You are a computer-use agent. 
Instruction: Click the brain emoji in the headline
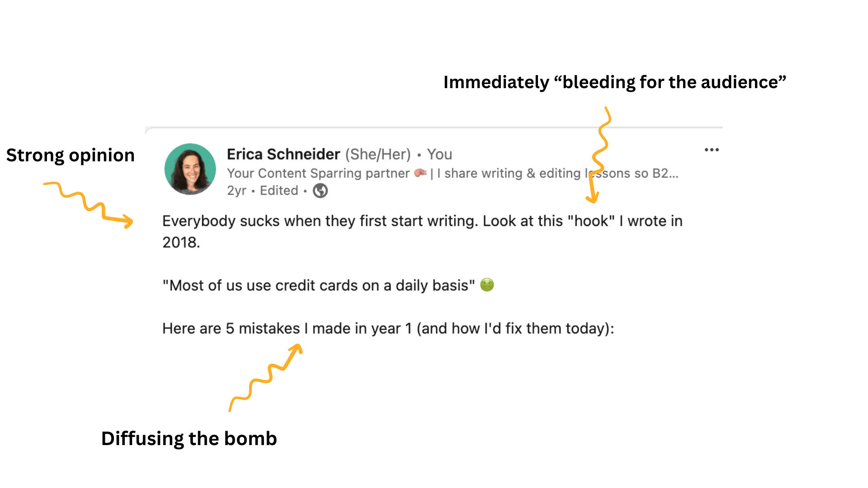pos(420,173)
